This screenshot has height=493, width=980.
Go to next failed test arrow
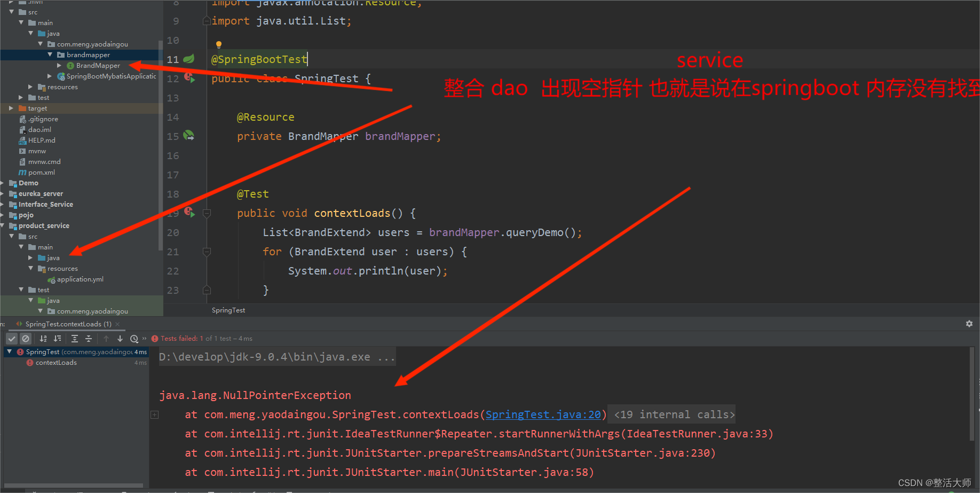(x=120, y=339)
